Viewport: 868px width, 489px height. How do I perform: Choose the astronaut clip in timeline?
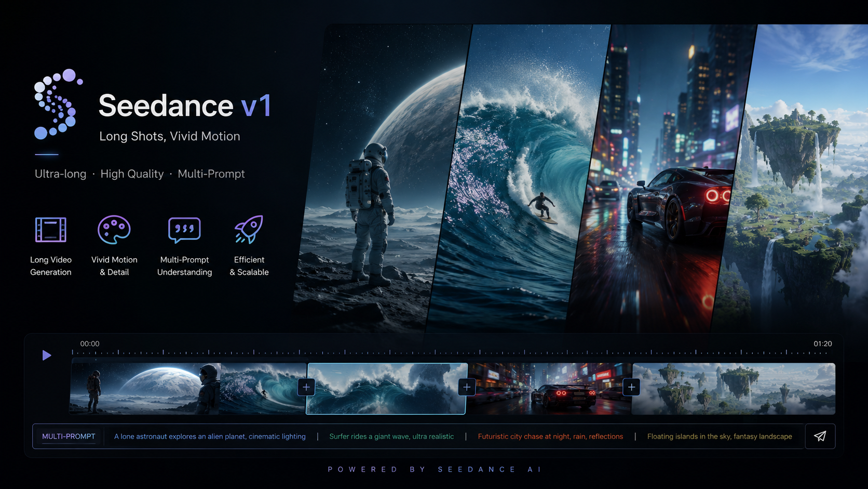(x=145, y=389)
